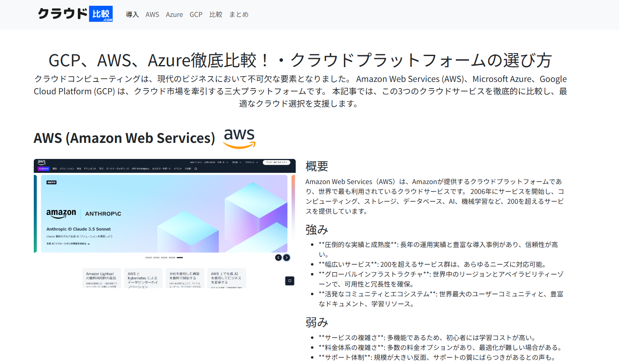The height and width of the screenshot is (364, 619).
Task: Open the chat widget bubble
Action: [x=290, y=281]
